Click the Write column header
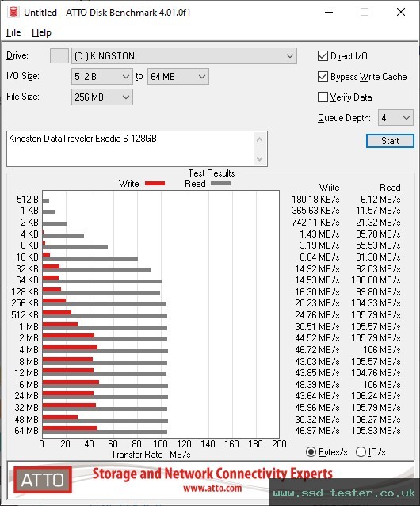The height and width of the screenshot is (506, 420). (329, 188)
